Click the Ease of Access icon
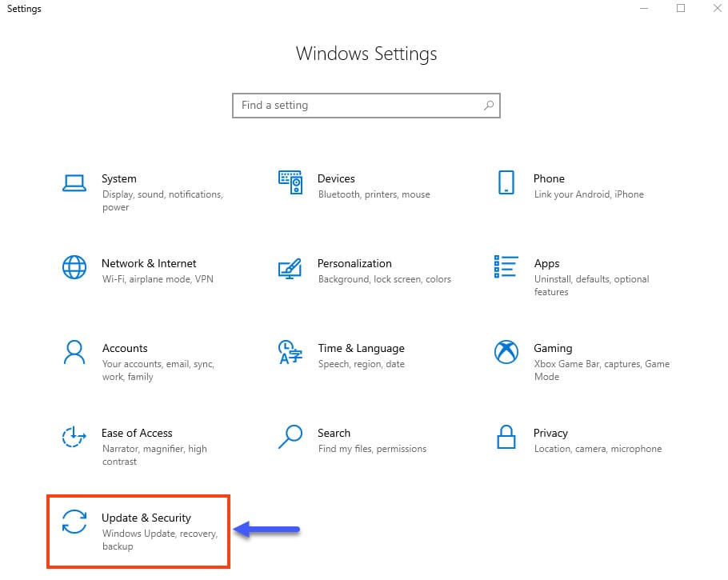This screenshot has width=728, height=580. click(x=74, y=437)
